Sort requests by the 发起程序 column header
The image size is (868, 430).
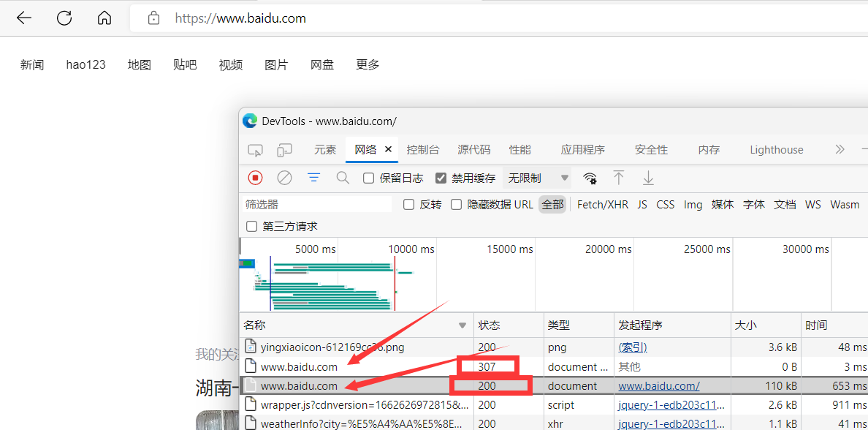pos(672,325)
